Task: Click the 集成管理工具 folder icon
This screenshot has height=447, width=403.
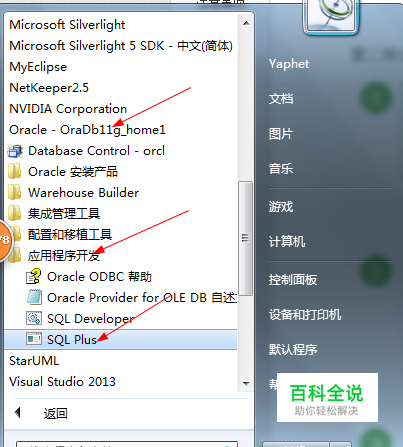Action: (x=15, y=214)
